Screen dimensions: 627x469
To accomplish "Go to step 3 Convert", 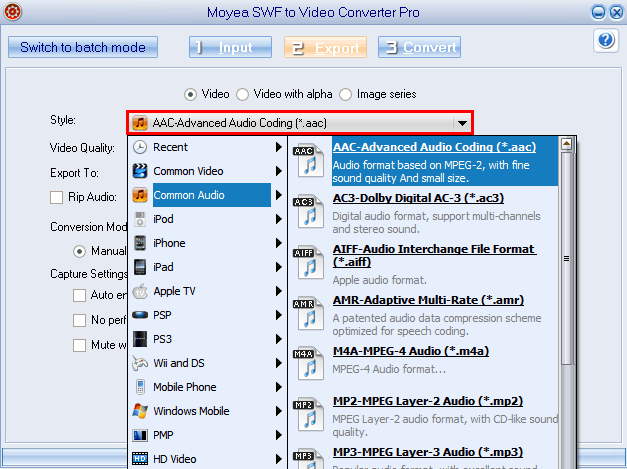I will (419, 47).
